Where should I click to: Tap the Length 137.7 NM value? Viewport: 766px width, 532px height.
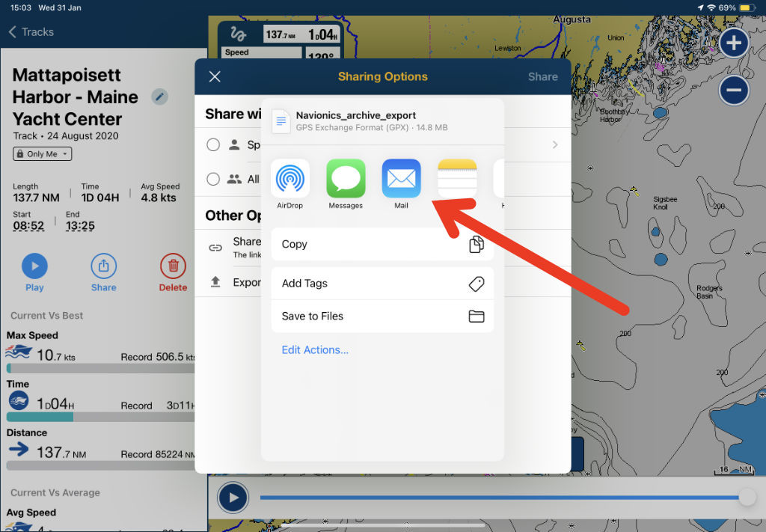point(36,198)
